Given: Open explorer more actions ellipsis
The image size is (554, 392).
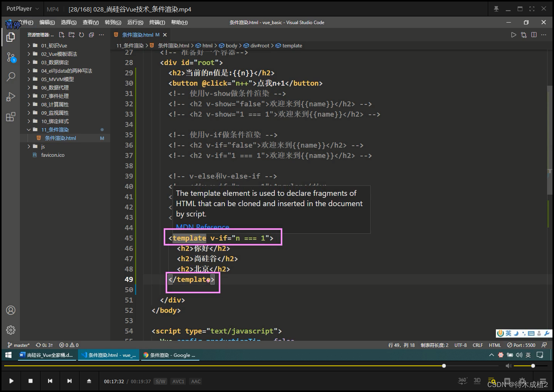Looking at the screenshot, I should pyautogui.click(x=101, y=35).
